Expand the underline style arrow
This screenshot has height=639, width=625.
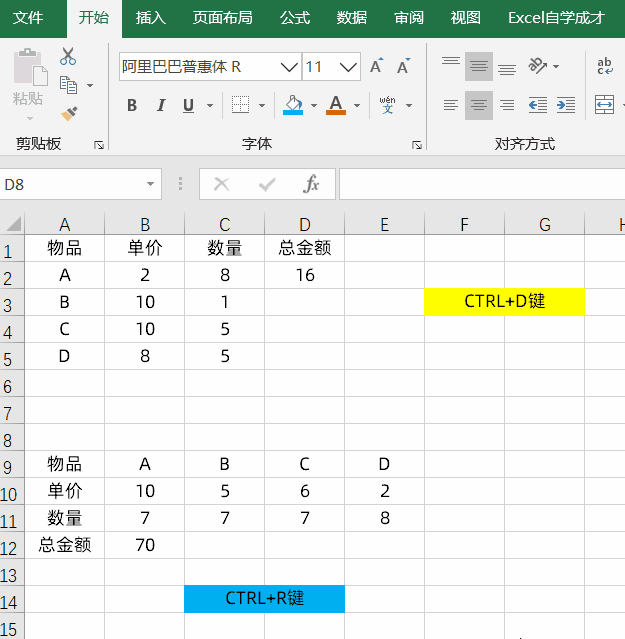pyautogui.click(x=210, y=106)
